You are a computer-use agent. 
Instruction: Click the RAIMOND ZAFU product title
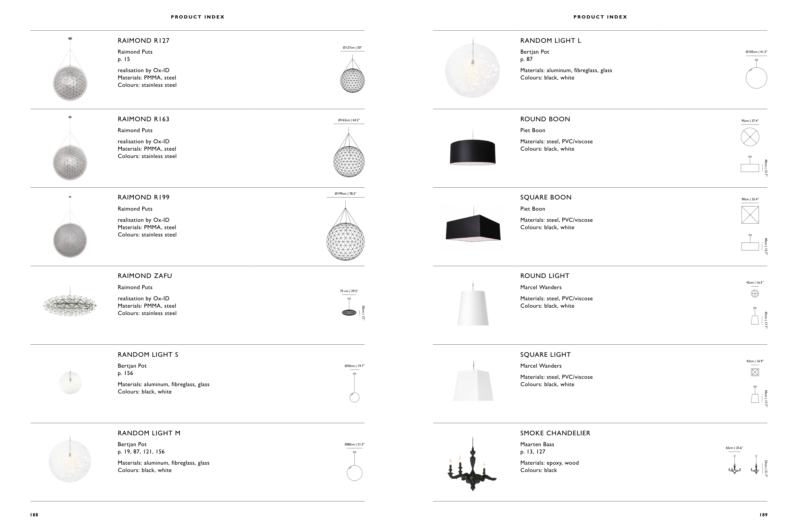[145, 276]
